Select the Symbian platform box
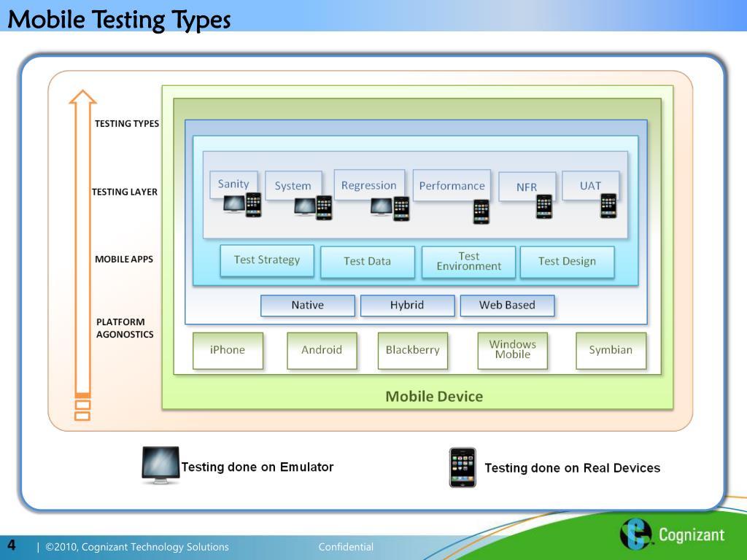 (611, 351)
